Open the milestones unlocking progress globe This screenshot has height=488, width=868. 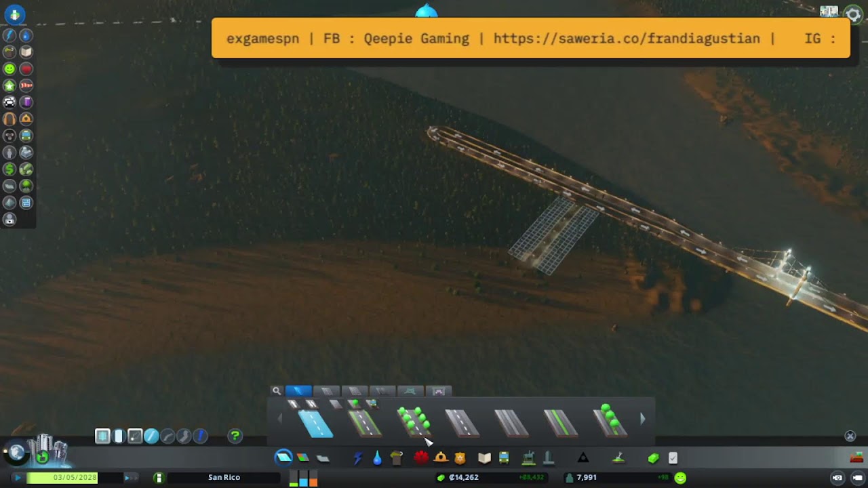pyautogui.click(x=16, y=453)
